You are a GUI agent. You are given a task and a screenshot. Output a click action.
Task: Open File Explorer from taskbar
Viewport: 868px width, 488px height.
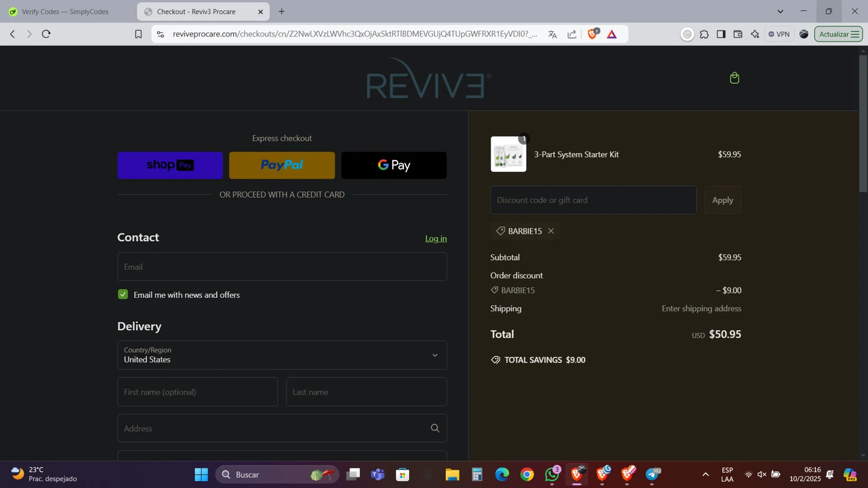453,475
